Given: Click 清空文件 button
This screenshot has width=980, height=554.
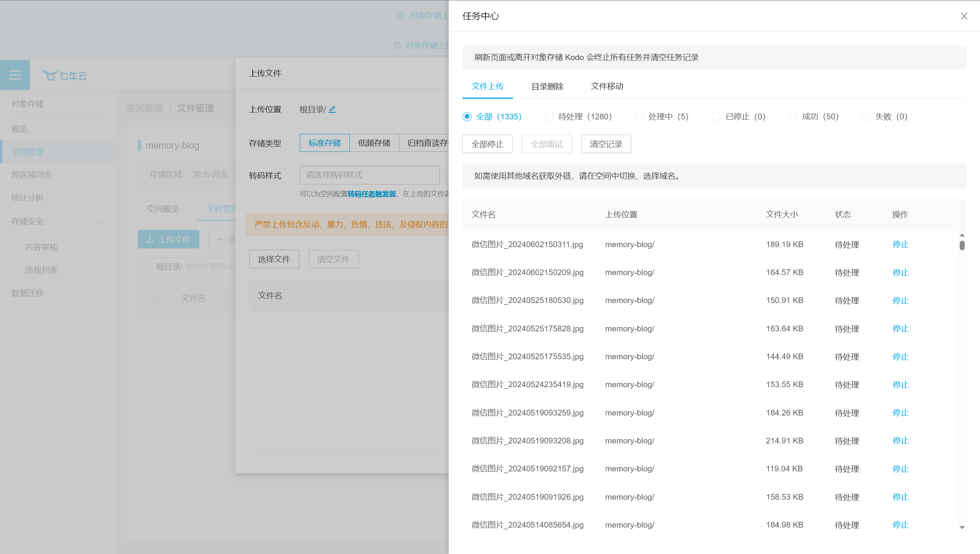Looking at the screenshot, I should click(333, 259).
